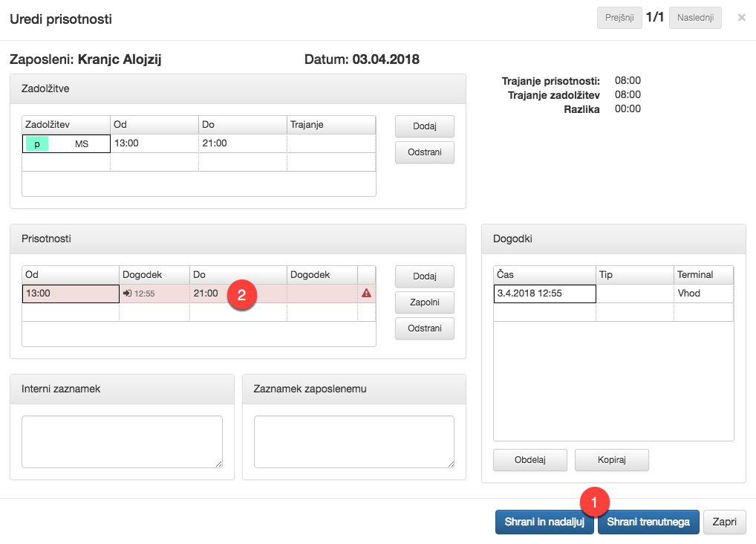Click the login arrow icon beside 12:55
The image size is (756, 544).
[127, 294]
